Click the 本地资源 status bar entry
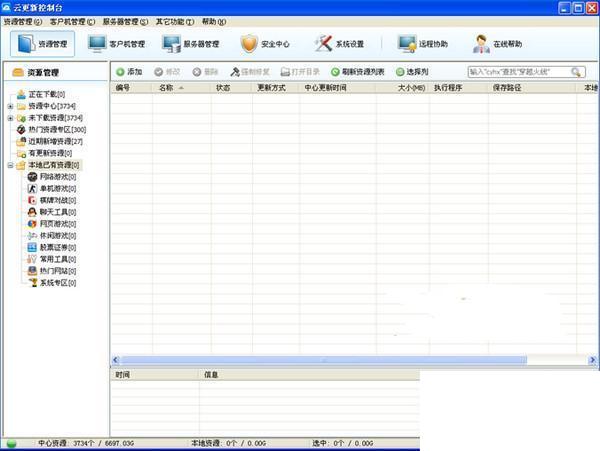Screen dimensions: 600x451 click(228, 443)
